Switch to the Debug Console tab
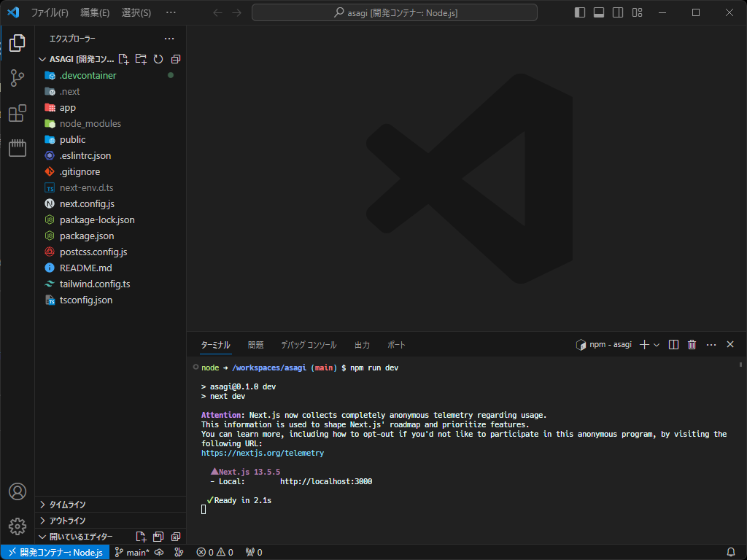The image size is (747, 560). click(309, 345)
